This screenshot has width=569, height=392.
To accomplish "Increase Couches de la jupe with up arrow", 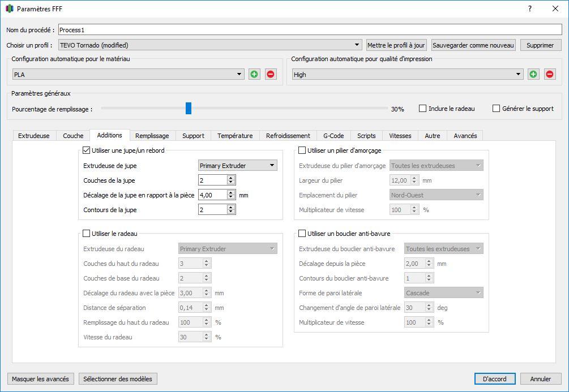I will (x=231, y=178).
